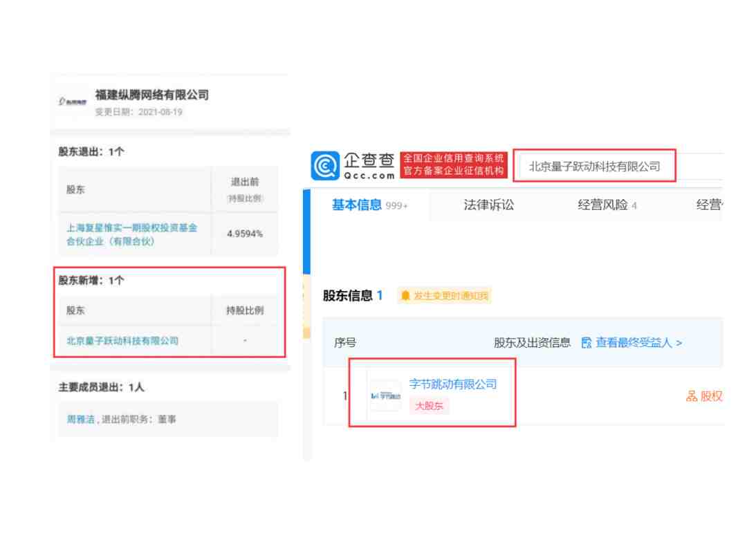
Task: Click the 企查查 Qcc.com wordmark
Action: click(369, 166)
